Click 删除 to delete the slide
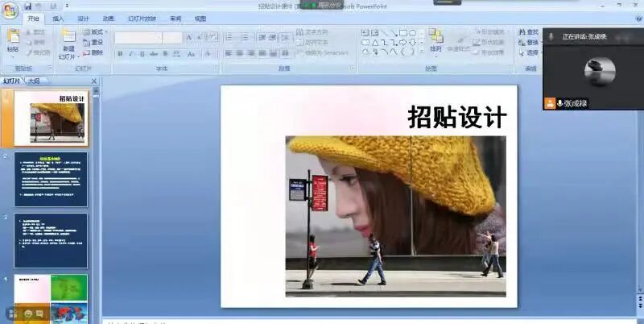 click(x=93, y=52)
